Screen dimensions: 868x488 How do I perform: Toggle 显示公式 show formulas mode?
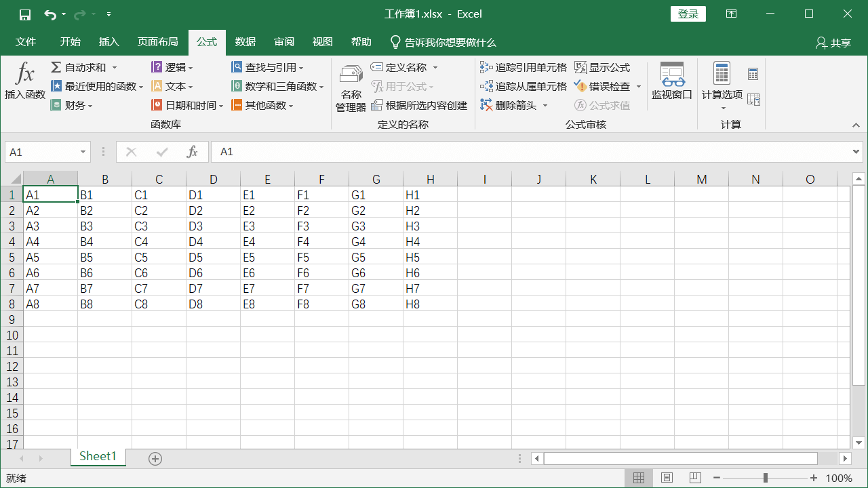(580, 68)
